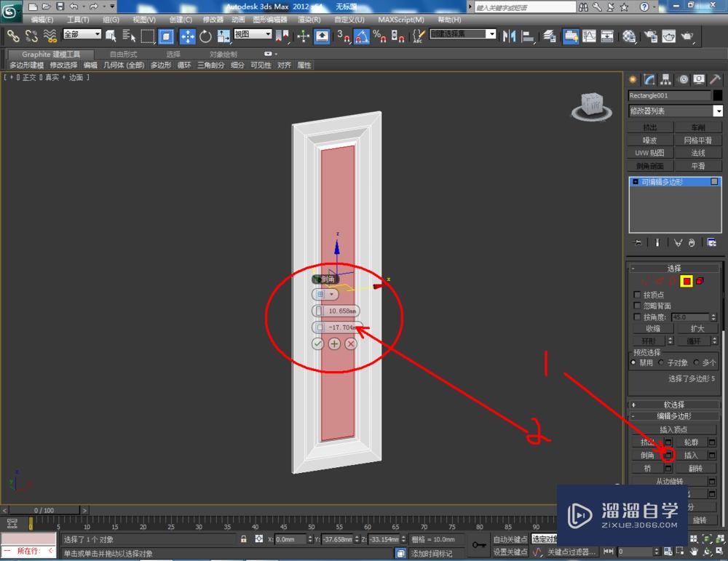The image size is (728, 561).
Task: Open the Render Setup icon
Action: [651, 36]
